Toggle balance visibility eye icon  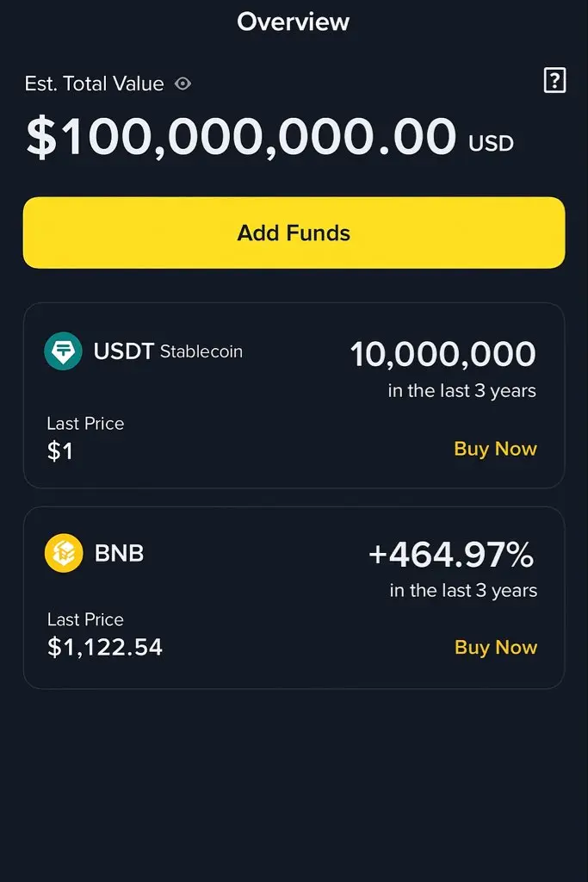point(183,84)
